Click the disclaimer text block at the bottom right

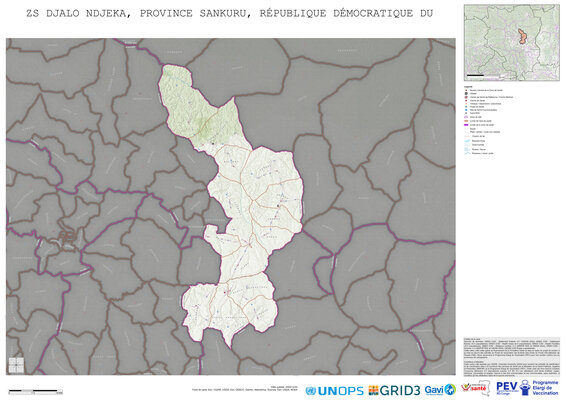511,357
